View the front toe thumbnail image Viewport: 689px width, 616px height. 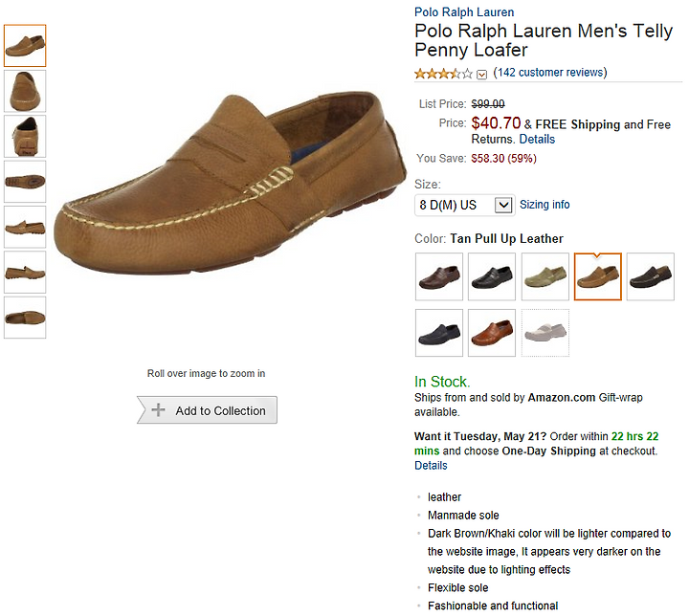point(25,91)
